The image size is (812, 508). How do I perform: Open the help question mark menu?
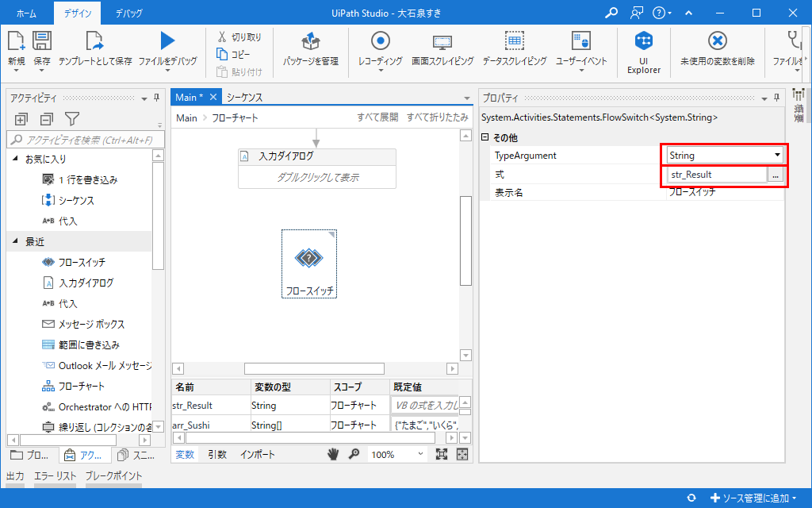coord(661,13)
